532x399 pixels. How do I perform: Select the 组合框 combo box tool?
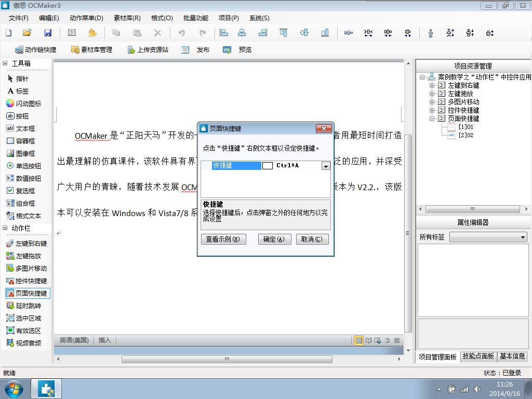21,203
